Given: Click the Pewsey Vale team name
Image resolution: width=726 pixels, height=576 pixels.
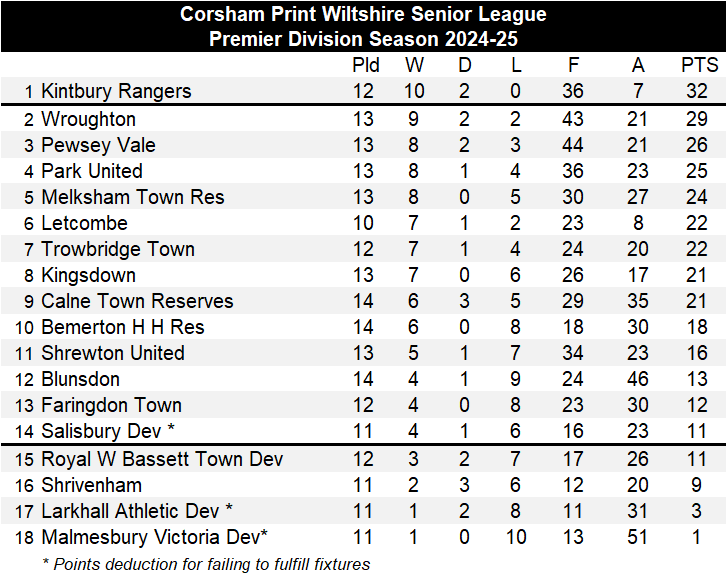Looking at the screenshot, I should [98, 145].
